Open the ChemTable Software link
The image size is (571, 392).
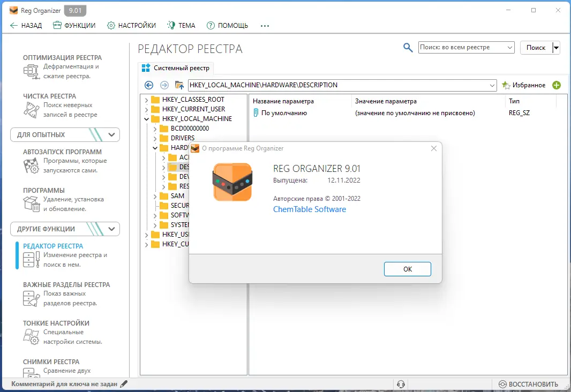(x=310, y=209)
